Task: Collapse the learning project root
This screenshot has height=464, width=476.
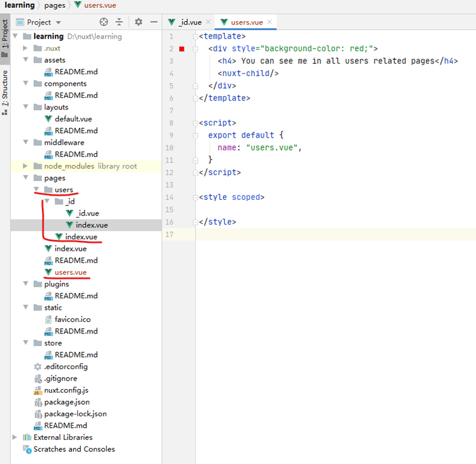Action: 15,36
